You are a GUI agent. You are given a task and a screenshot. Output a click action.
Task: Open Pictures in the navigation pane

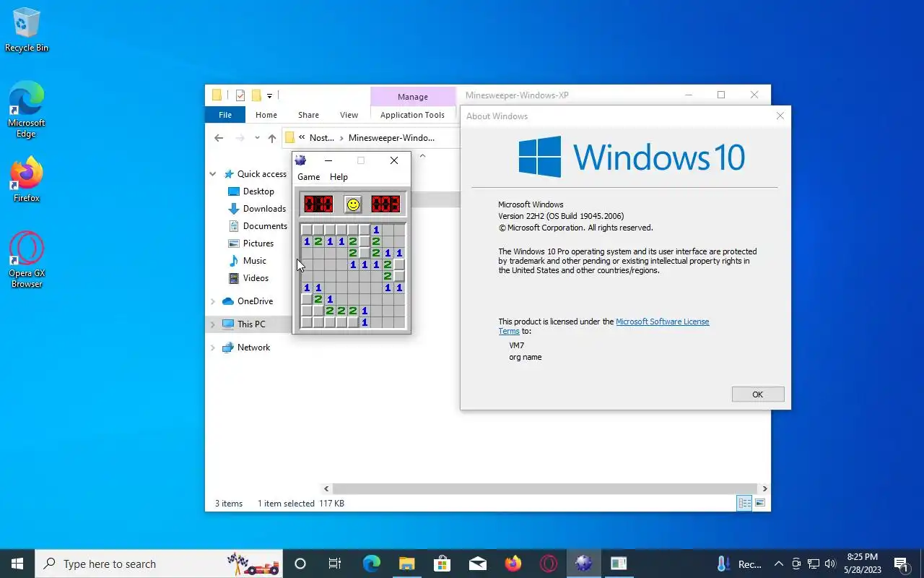coord(258,243)
